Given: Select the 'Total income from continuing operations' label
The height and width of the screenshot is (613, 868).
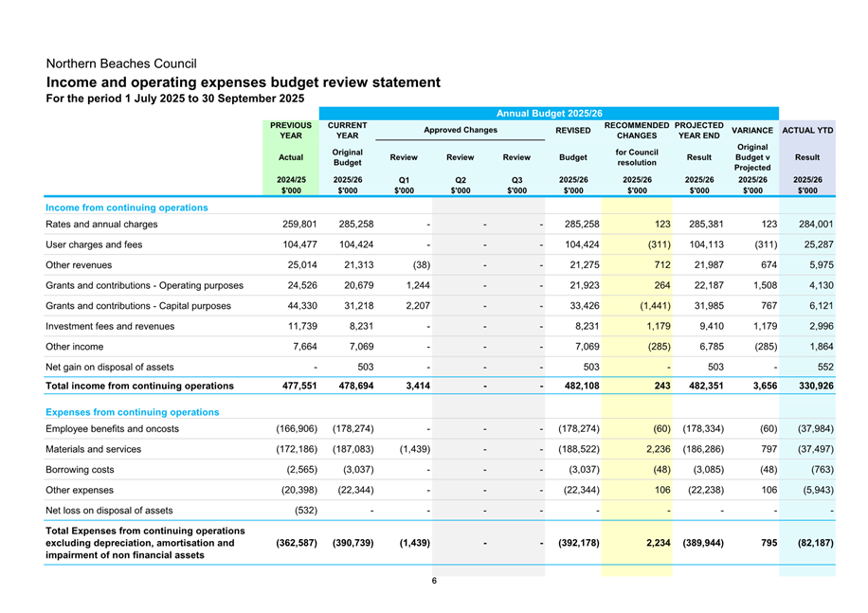Looking at the screenshot, I should tap(139, 386).
